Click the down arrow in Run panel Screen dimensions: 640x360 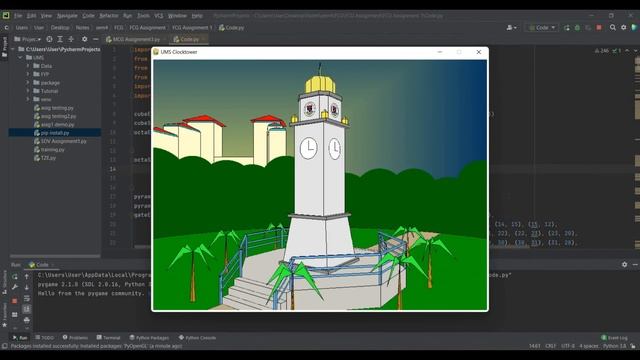coord(27,287)
